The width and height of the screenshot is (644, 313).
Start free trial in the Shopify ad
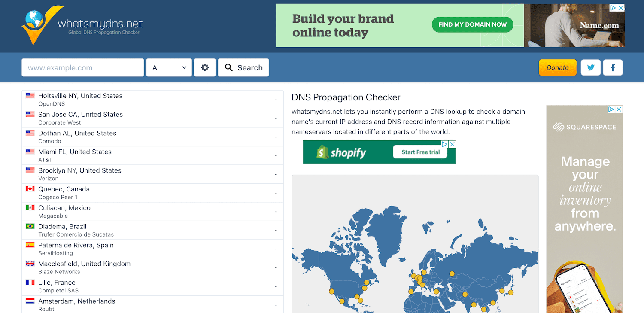pos(420,152)
